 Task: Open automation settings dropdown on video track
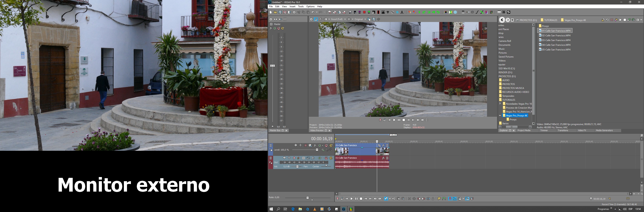[323, 145]
